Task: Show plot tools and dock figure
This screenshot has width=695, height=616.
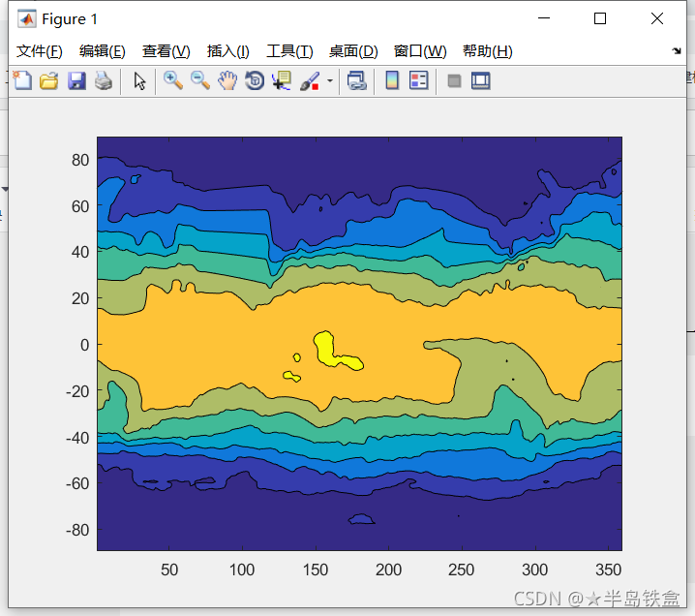Action: click(x=481, y=81)
